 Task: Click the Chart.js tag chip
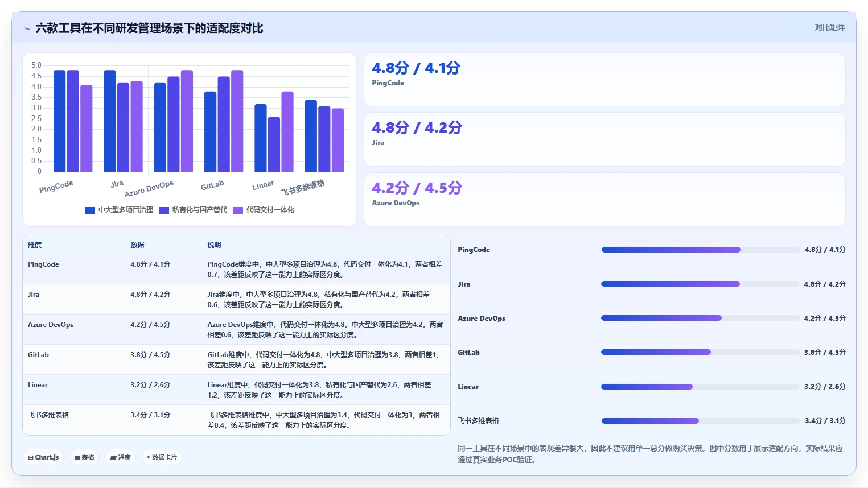coord(44,457)
